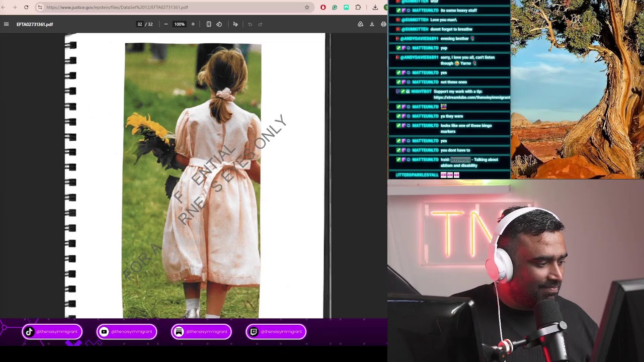Click chat message 'its some heavy stuff'
Image resolution: width=644 pixels, height=362 pixels.
(458, 10)
